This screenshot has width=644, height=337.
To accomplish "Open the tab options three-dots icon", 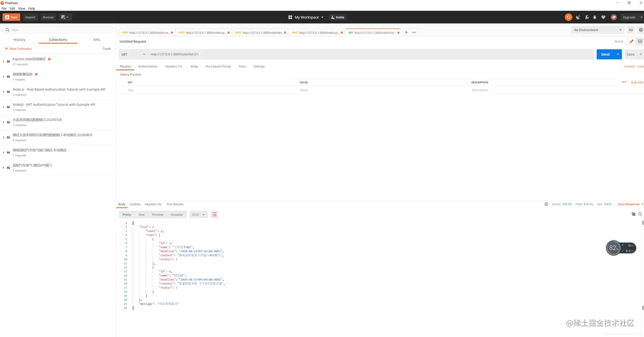I will coord(414,32).
